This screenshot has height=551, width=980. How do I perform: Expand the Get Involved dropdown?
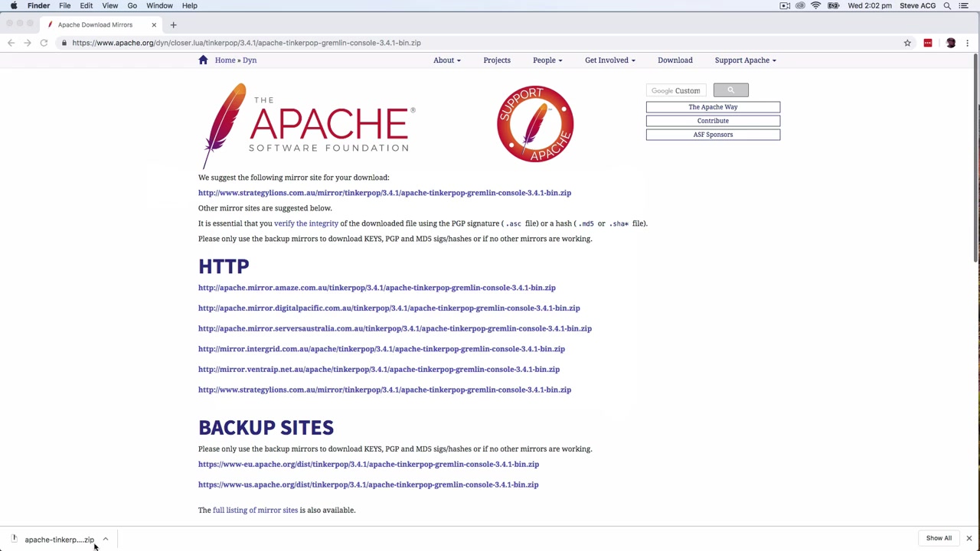[610, 60]
